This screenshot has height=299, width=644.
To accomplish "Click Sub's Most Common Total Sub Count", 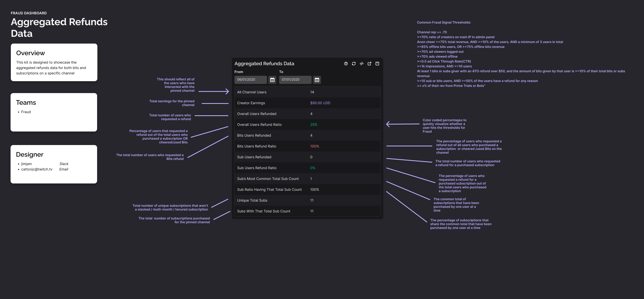I will pyautogui.click(x=268, y=179).
